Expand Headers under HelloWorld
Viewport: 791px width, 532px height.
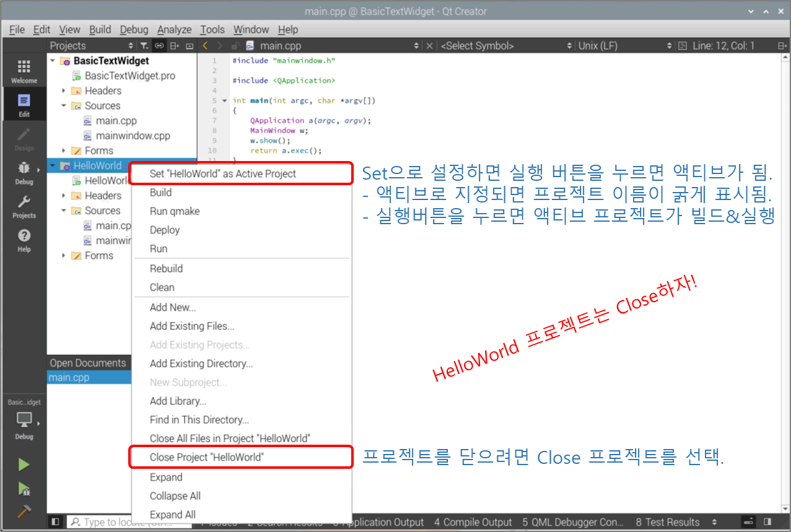(x=64, y=196)
